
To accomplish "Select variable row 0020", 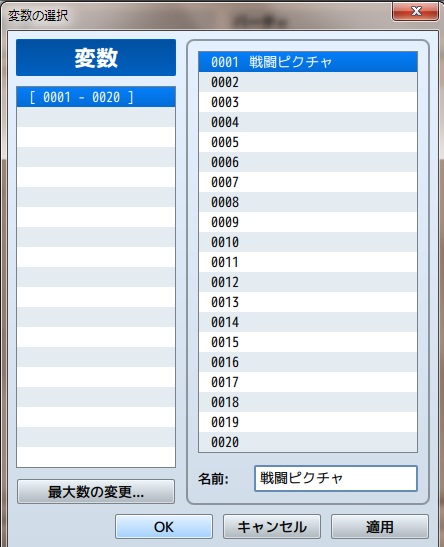I will click(x=308, y=442).
